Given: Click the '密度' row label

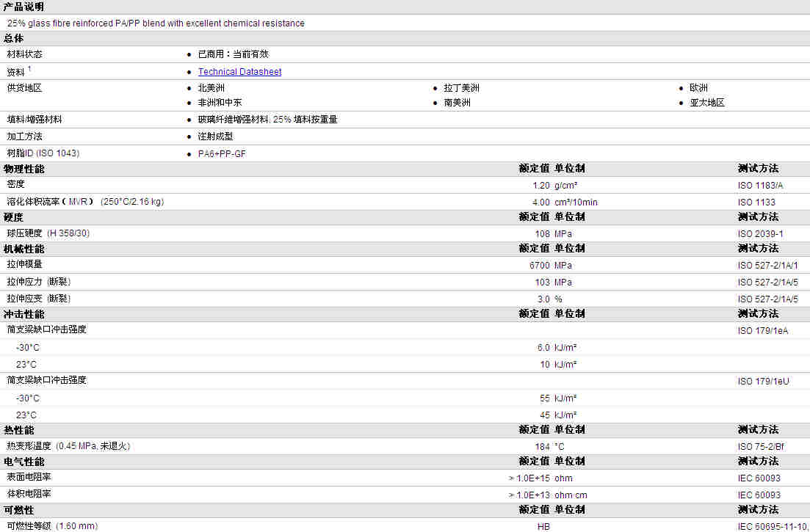Looking at the screenshot, I should tap(15, 184).
